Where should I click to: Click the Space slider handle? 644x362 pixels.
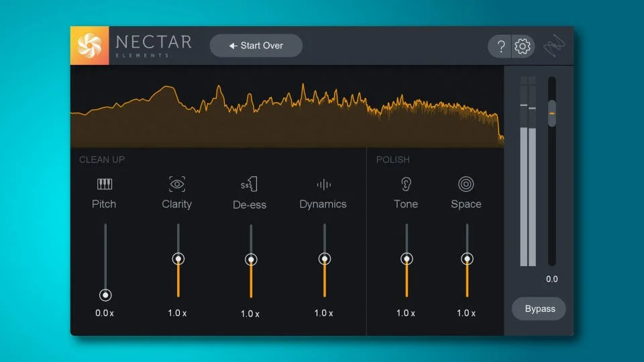(x=467, y=259)
